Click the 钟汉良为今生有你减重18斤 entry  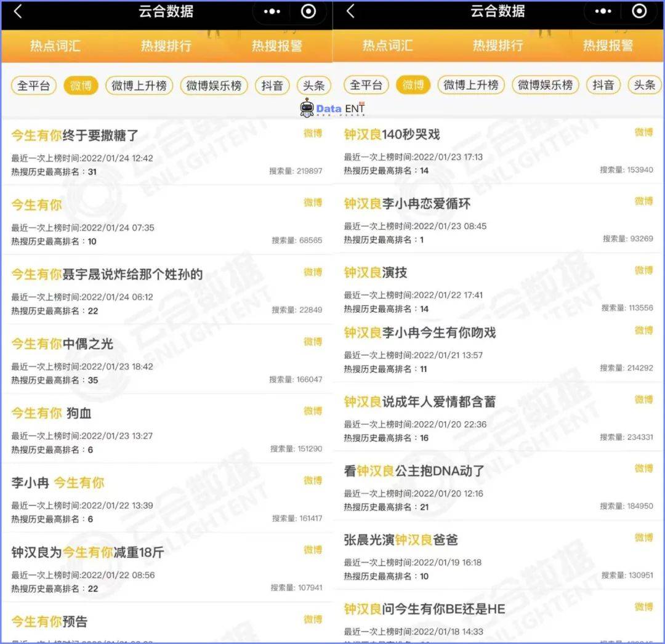click(x=87, y=552)
